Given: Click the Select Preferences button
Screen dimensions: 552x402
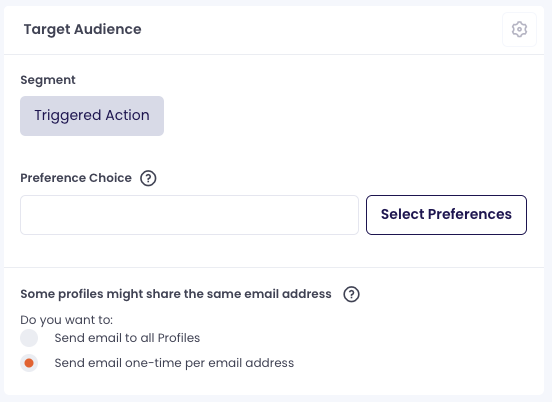Looking at the screenshot, I should (446, 215).
